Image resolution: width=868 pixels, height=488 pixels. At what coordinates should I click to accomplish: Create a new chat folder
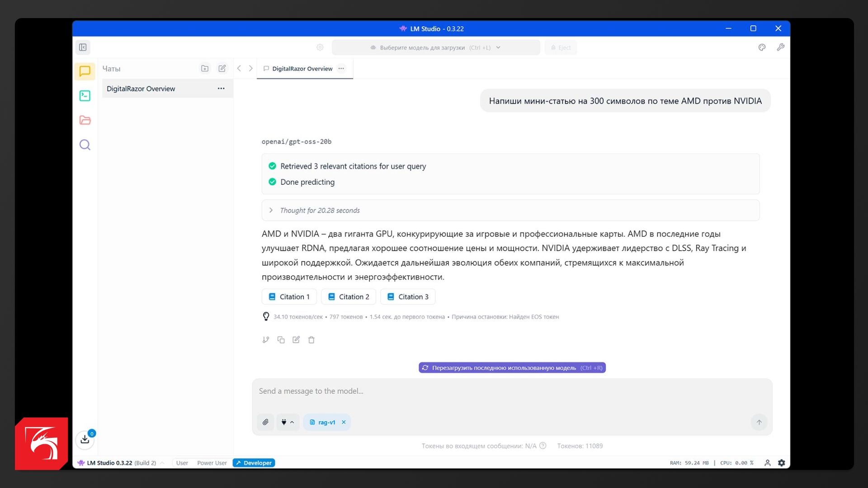205,69
